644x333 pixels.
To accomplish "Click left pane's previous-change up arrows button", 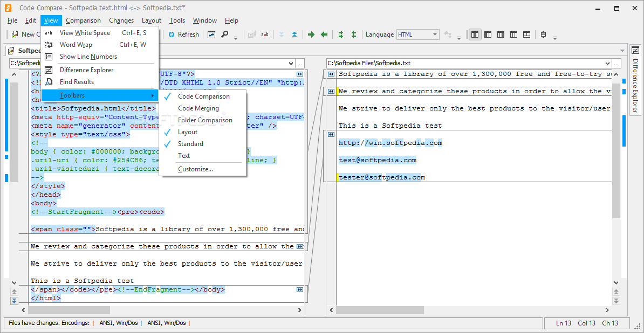I will (14, 292).
